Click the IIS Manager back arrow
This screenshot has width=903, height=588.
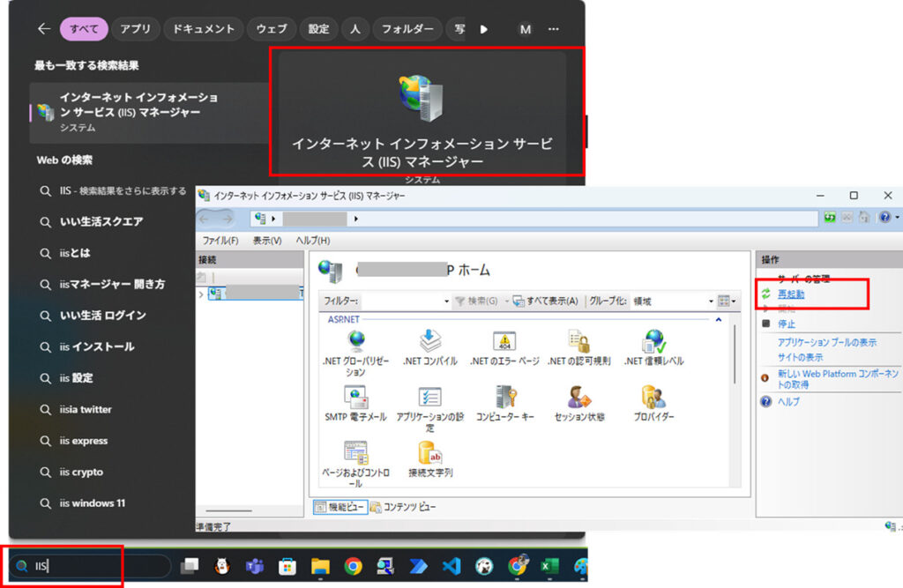point(205,219)
